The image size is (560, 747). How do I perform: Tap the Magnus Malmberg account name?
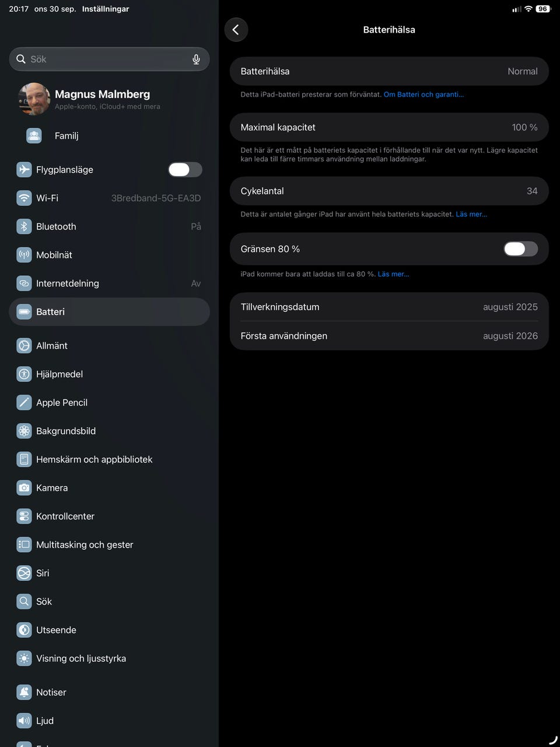coord(102,94)
